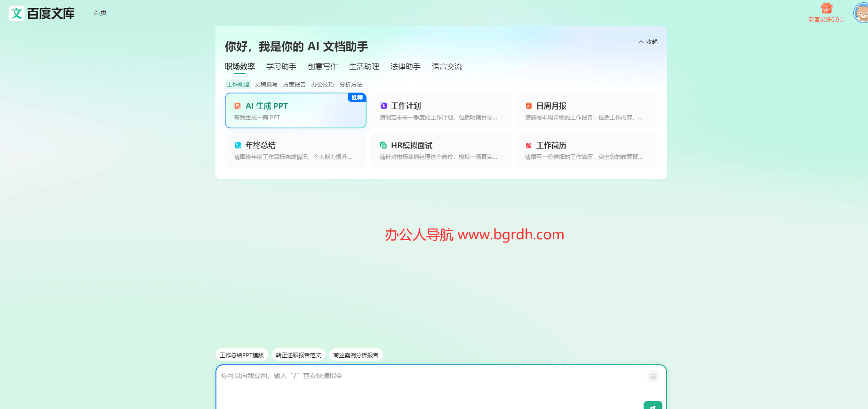Collapse the panel with 收起
Screen dimensions: 868x409
[648, 42]
